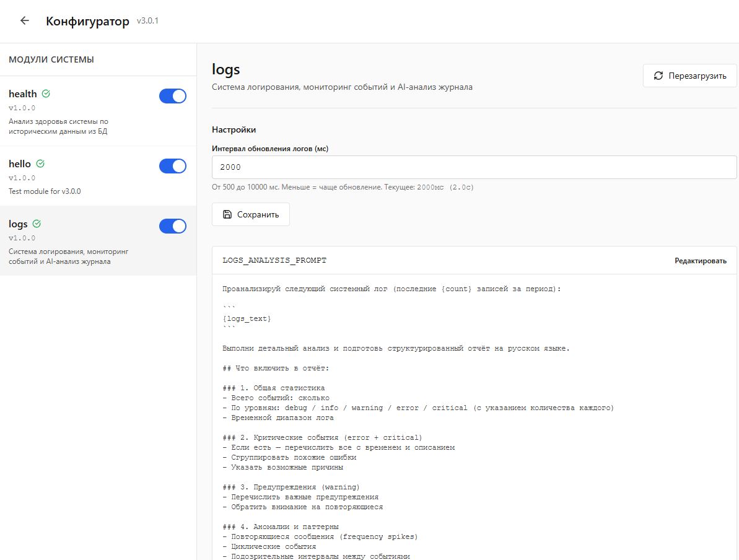Click inside the prompt text {logs_text}

click(x=247, y=318)
